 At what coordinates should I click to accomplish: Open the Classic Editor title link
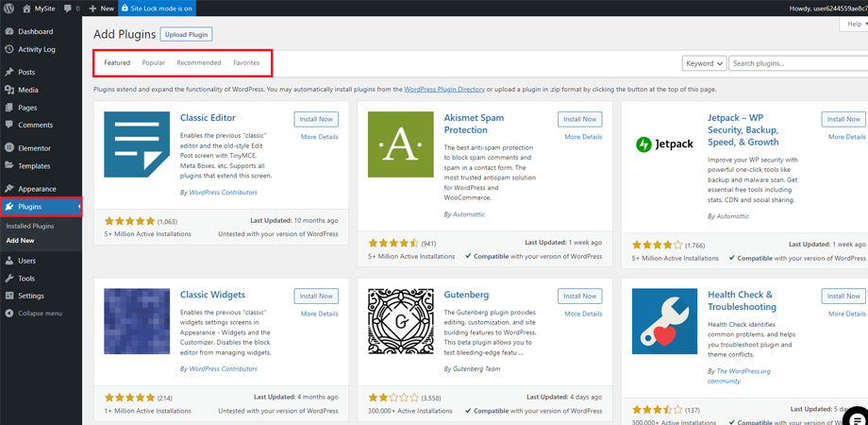pos(208,117)
